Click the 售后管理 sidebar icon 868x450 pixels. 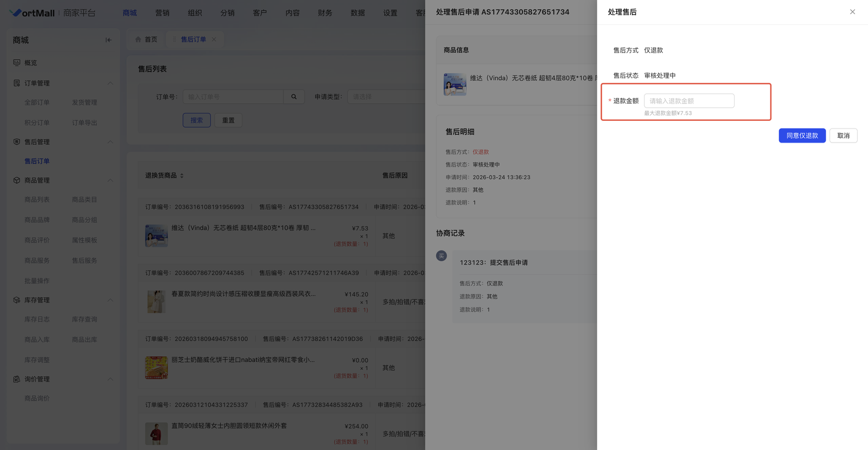pos(17,142)
